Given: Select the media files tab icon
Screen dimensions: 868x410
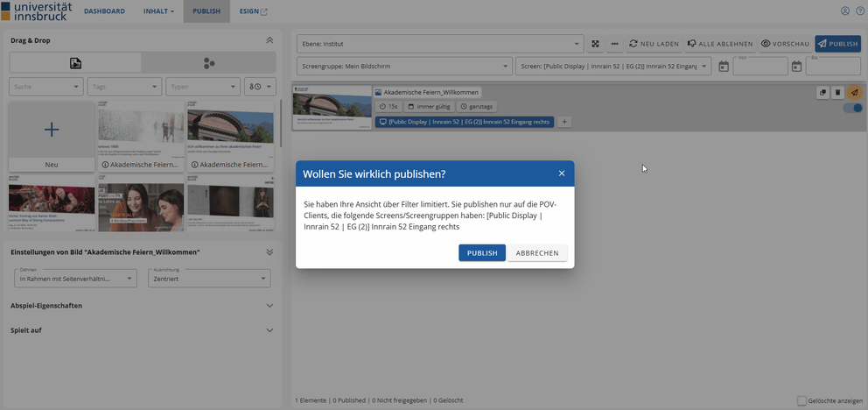Looking at the screenshot, I should (x=75, y=63).
